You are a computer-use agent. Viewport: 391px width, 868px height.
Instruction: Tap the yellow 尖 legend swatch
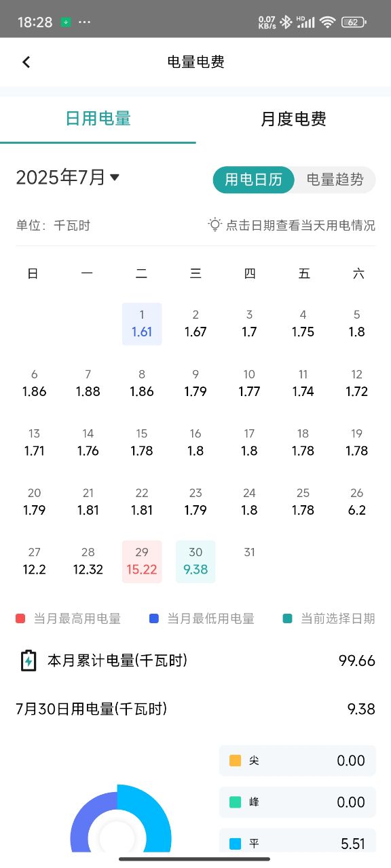pyautogui.click(x=236, y=760)
